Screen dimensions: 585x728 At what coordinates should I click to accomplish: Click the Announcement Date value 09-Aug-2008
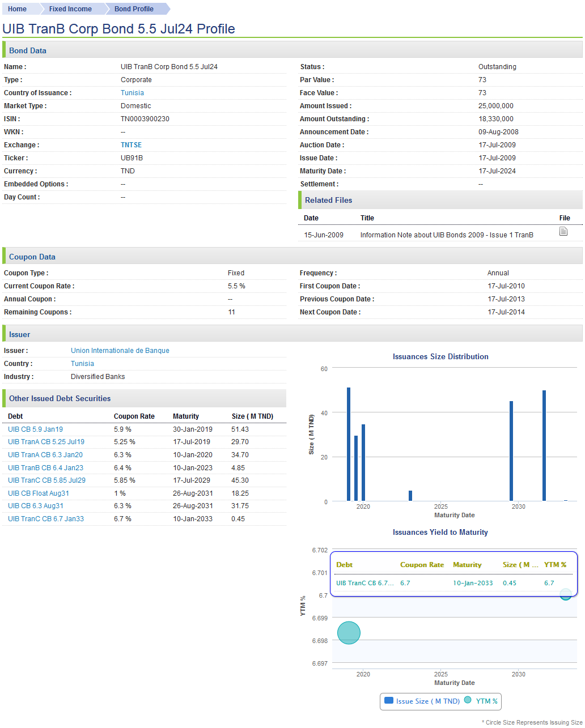[x=498, y=132]
